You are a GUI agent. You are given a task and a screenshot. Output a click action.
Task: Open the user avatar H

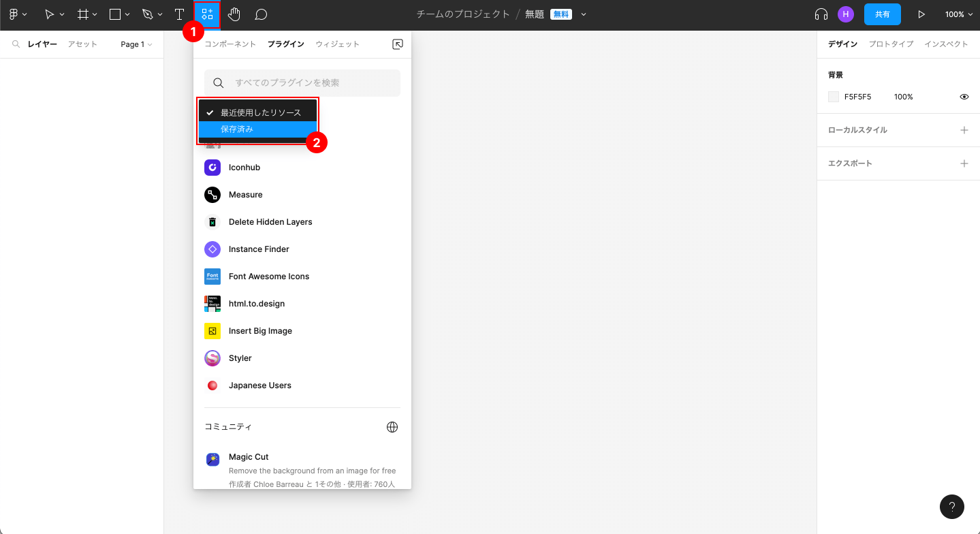point(846,14)
